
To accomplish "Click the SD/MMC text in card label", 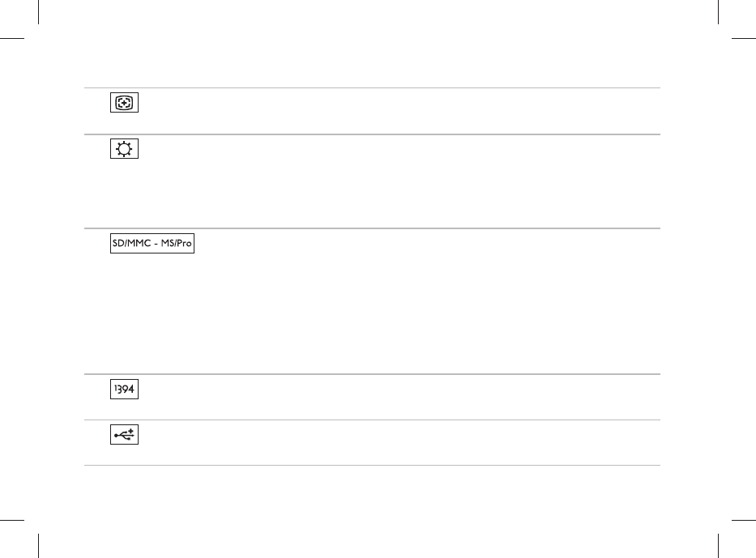I will 131,243.
